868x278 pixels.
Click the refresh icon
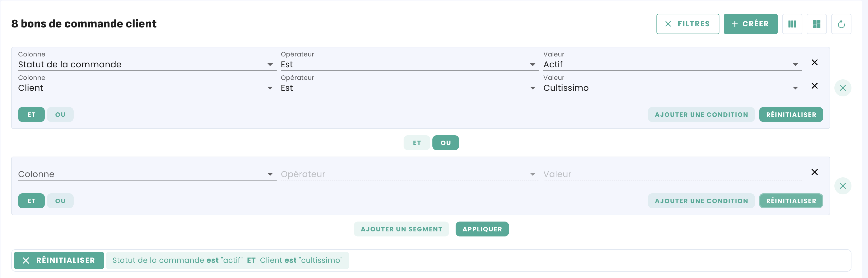tap(841, 24)
